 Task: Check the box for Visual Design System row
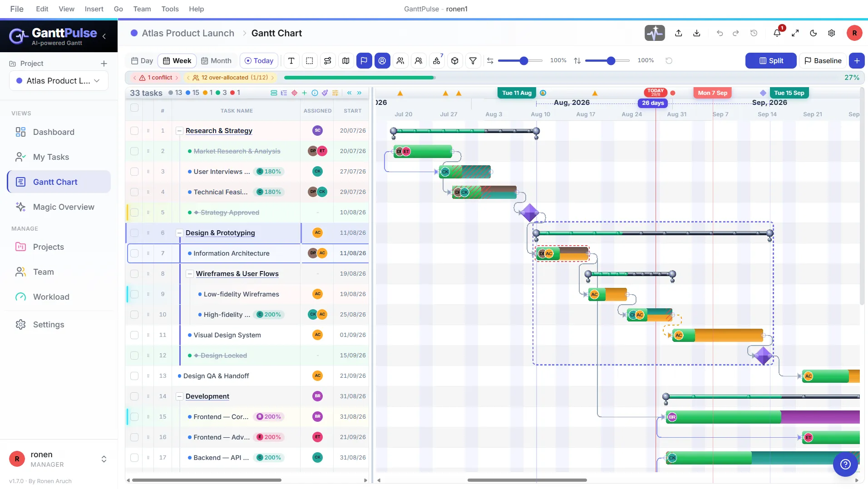click(134, 335)
